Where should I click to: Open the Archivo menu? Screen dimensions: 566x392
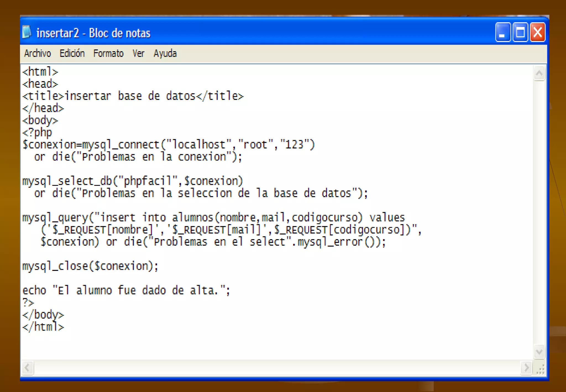click(x=37, y=53)
